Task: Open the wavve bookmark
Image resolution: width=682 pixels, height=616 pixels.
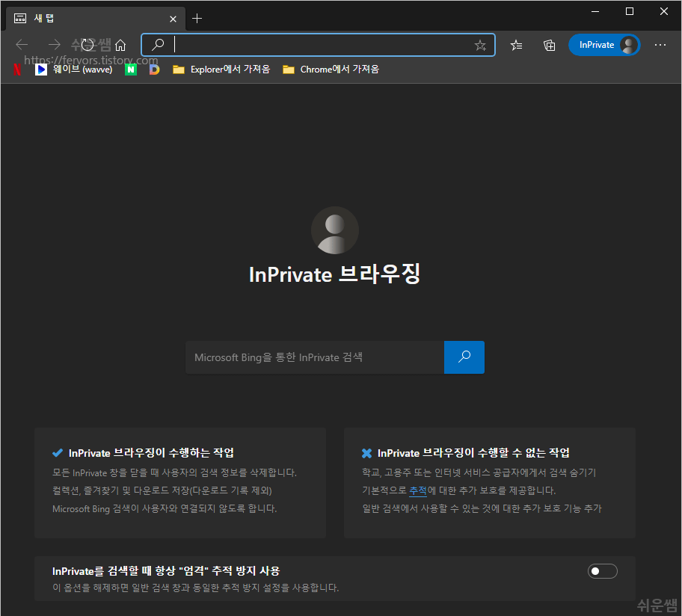Action: 74,69
